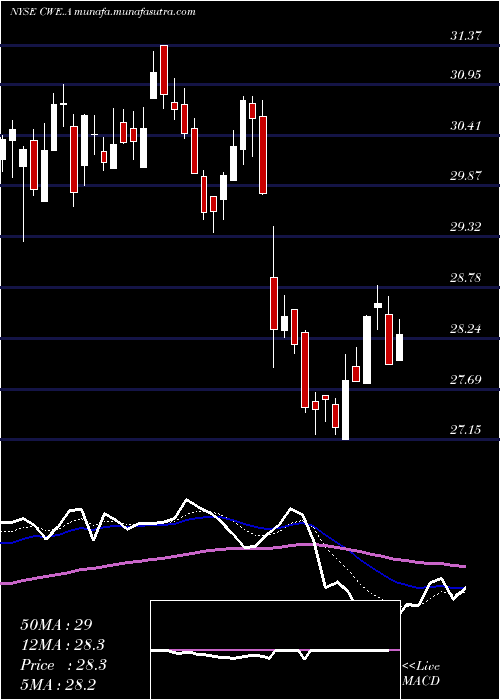The width and height of the screenshot is (500, 700).
Task: Select the 29.32 price axis label
Action: (466, 227)
